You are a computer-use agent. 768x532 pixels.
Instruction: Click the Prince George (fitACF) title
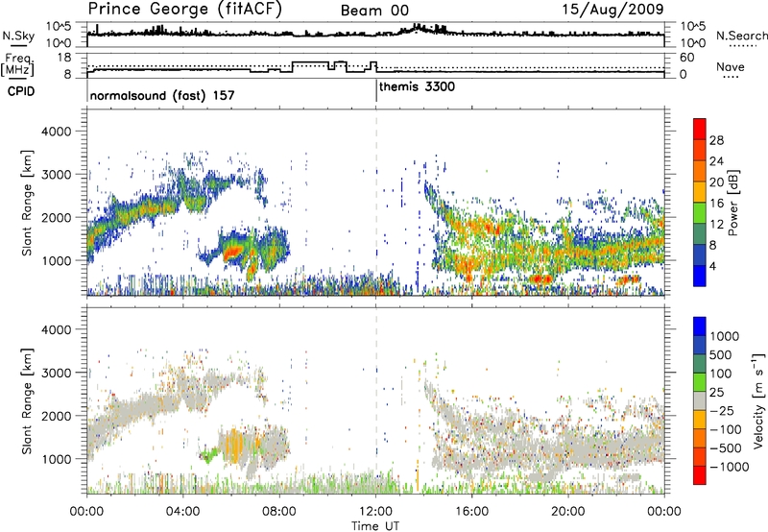click(x=184, y=10)
